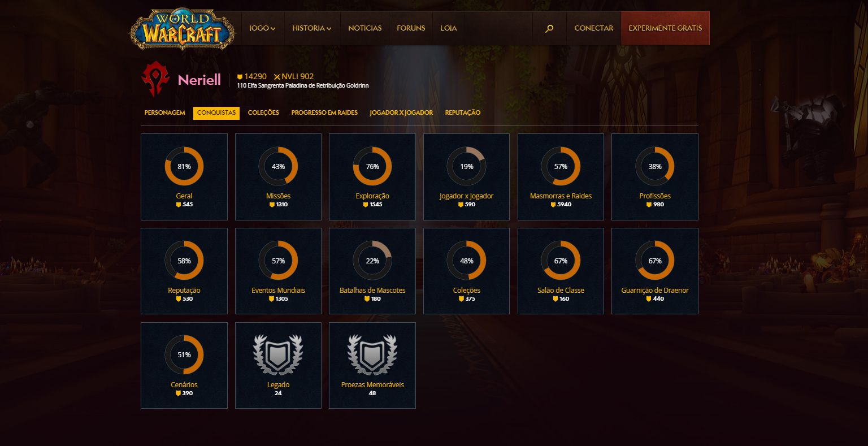Open search via magnifying glass icon

(549, 28)
